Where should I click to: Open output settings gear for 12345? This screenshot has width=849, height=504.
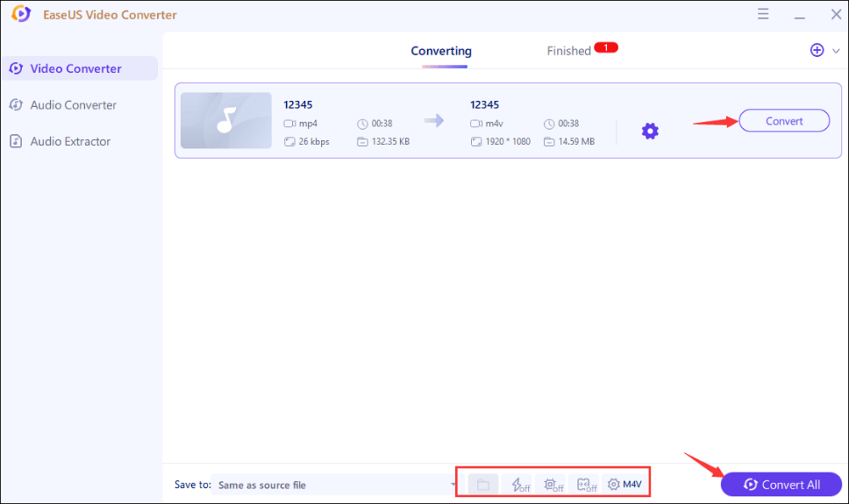[x=649, y=131]
